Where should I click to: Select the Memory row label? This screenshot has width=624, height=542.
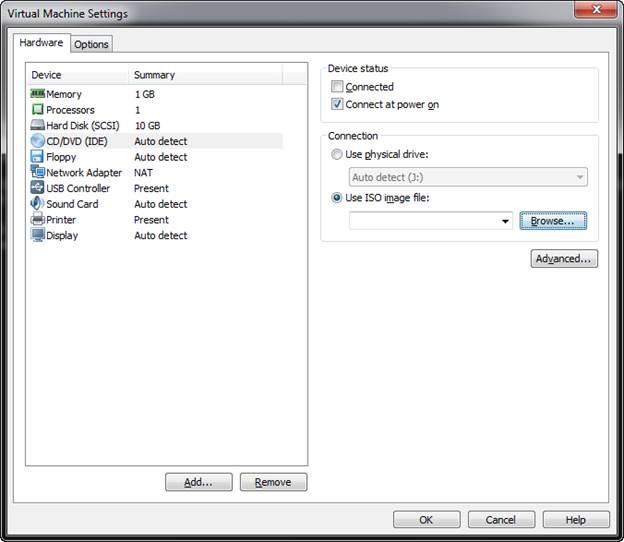tap(64, 94)
